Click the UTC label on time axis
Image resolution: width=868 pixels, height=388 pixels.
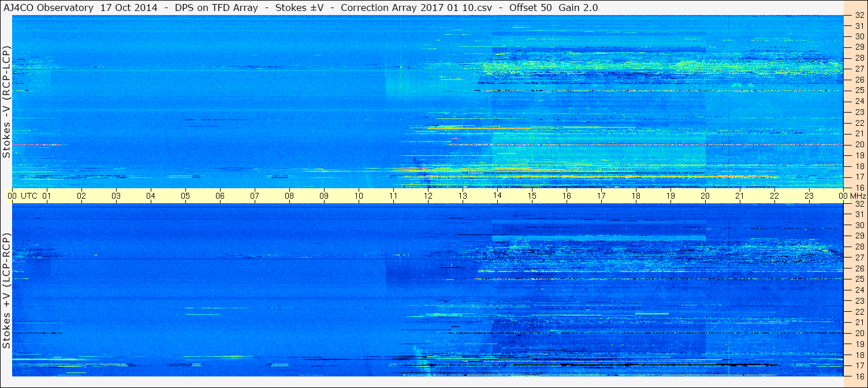pos(29,196)
